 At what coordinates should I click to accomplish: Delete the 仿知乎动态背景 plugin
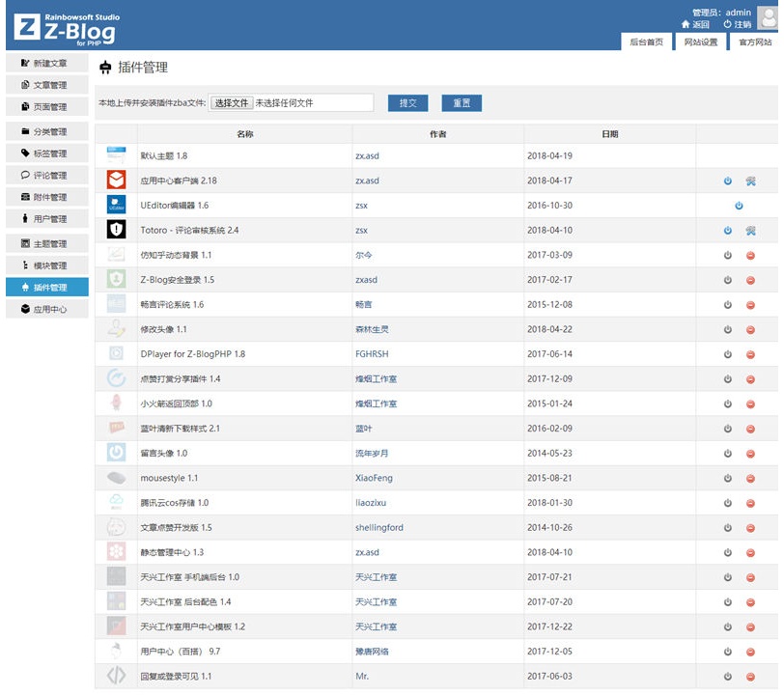[x=750, y=255]
